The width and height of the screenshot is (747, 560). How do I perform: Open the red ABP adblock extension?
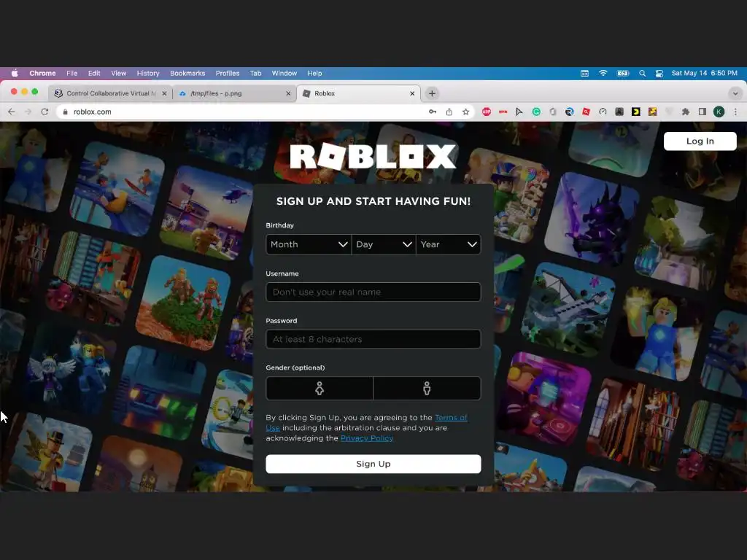[487, 112]
